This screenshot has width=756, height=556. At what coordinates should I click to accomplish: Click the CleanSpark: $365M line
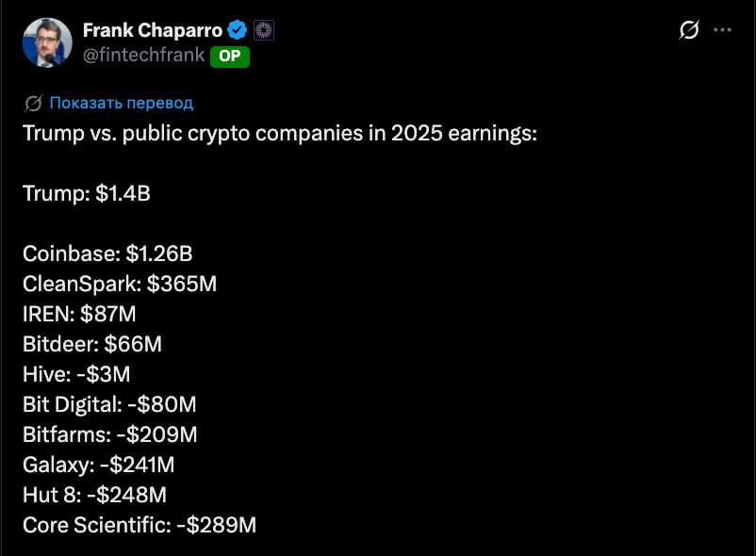click(x=120, y=284)
